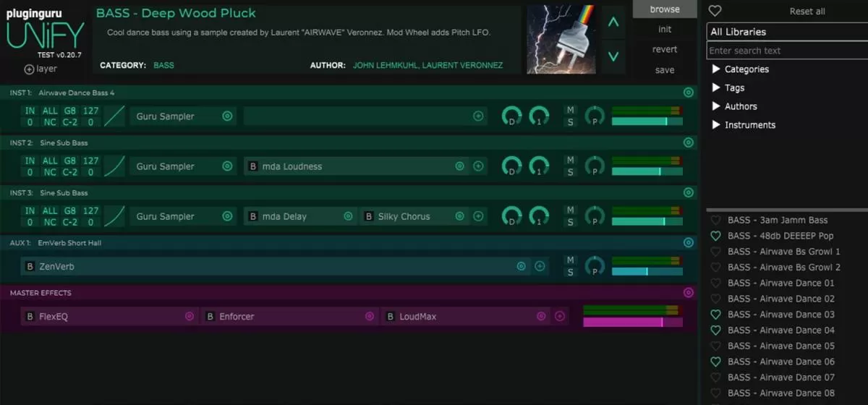Unfavorite BASS - 48db DEEEEP Pop heart
Image resolution: width=868 pixels, height=405 pixels.
pyautogui.click(x=715, y=236)
